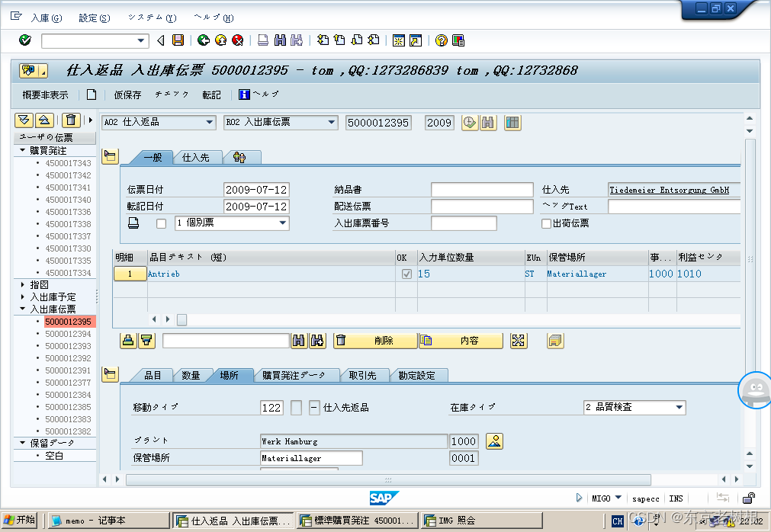The image size is (771, 532).
Task: Click the save icon in toolbar
Action: click(x=178, y=40)
